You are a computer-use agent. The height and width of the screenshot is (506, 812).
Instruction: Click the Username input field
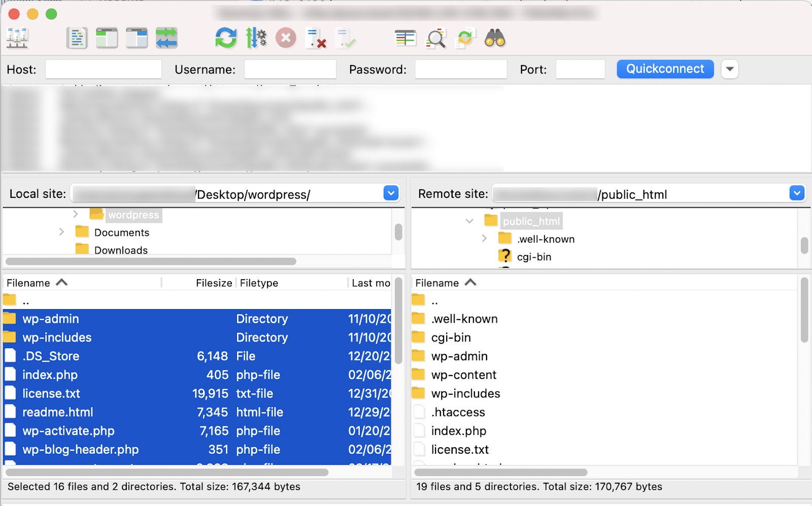(x=290, y=70)
